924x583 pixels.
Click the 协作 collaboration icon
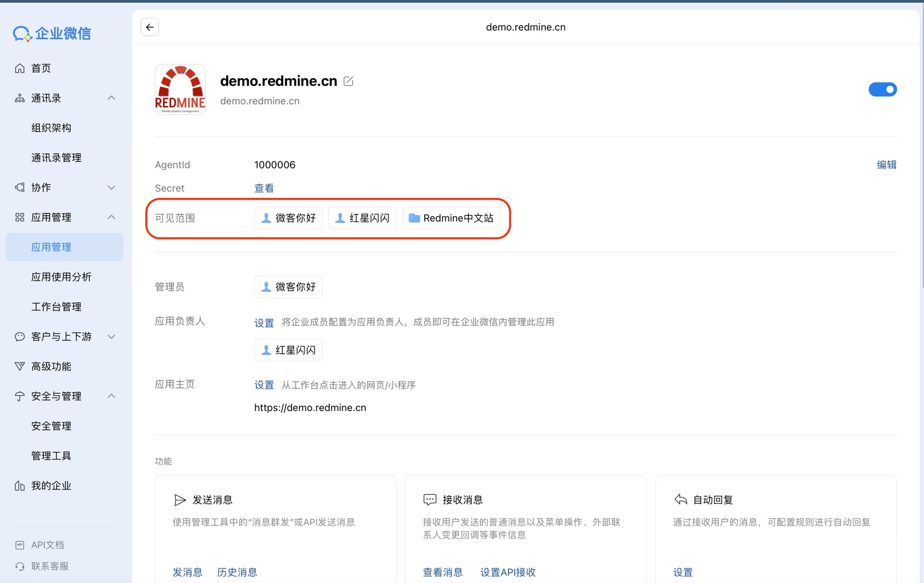pos(20,187)
